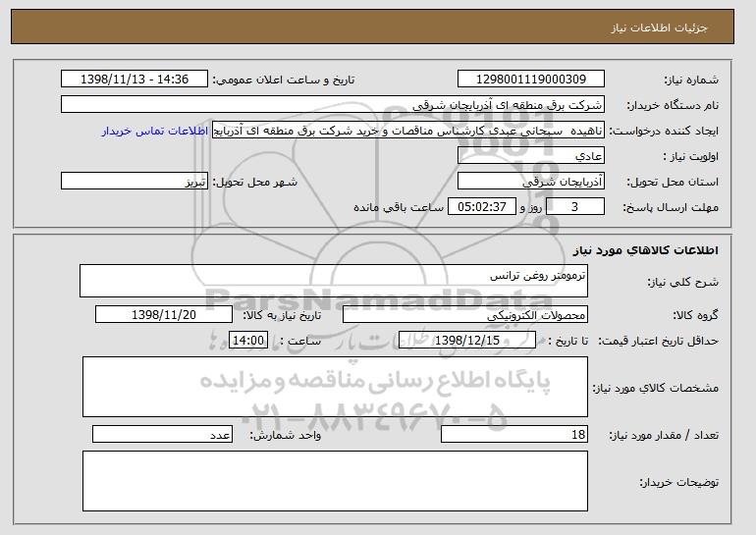Click the تاریخ نیاز به کالا label
756x535 pixels.
282,316
